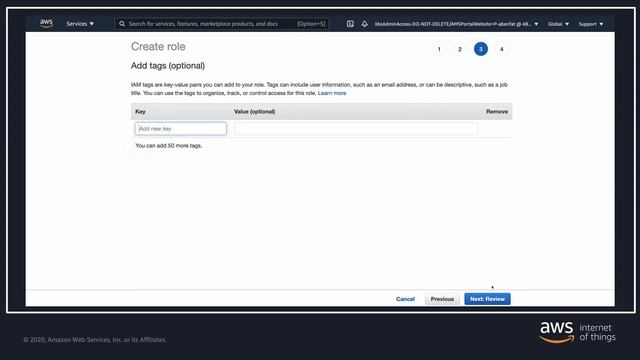
Task: Click the Key column header
Action: click(x=140, y=111)
